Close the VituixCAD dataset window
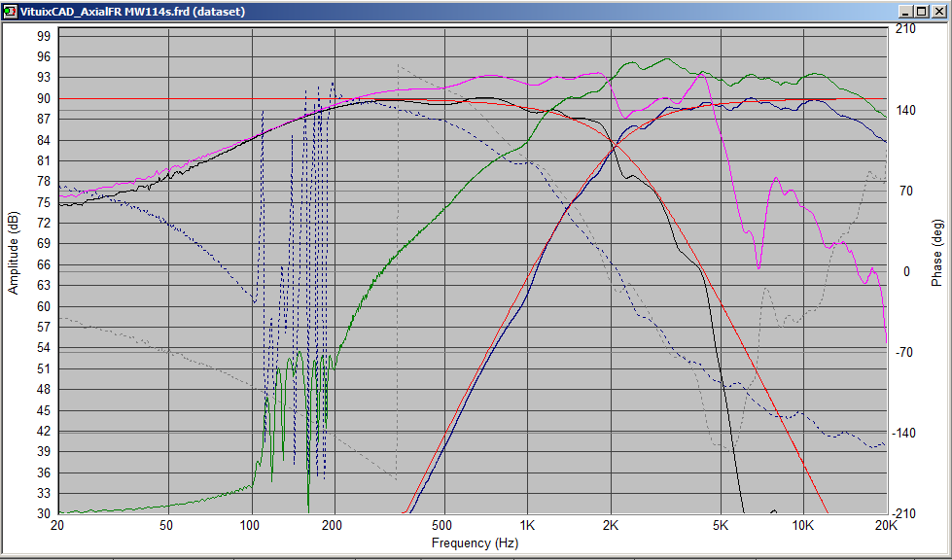The width and height of the screenshot is (952, 560). (938, 12)
